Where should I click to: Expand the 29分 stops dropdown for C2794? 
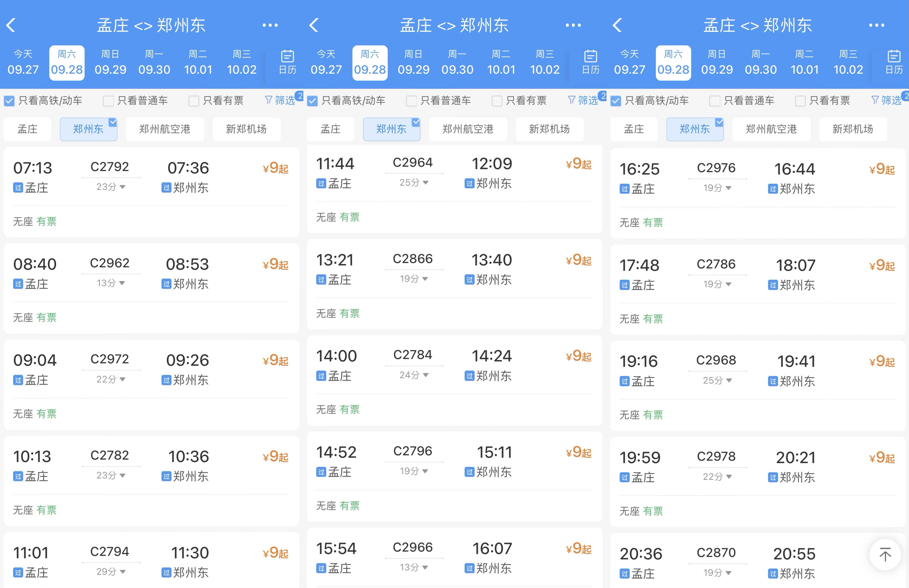[x=111, y=572]
